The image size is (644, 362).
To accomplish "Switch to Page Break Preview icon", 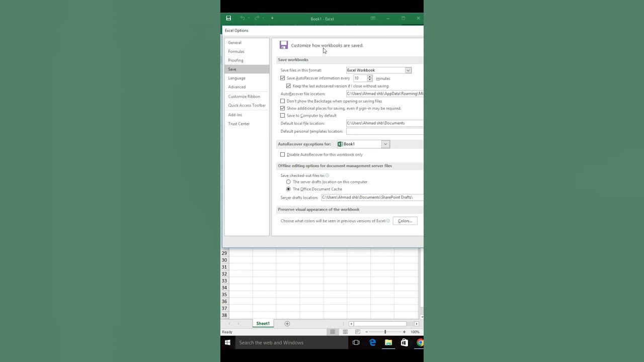I will 357,332.
